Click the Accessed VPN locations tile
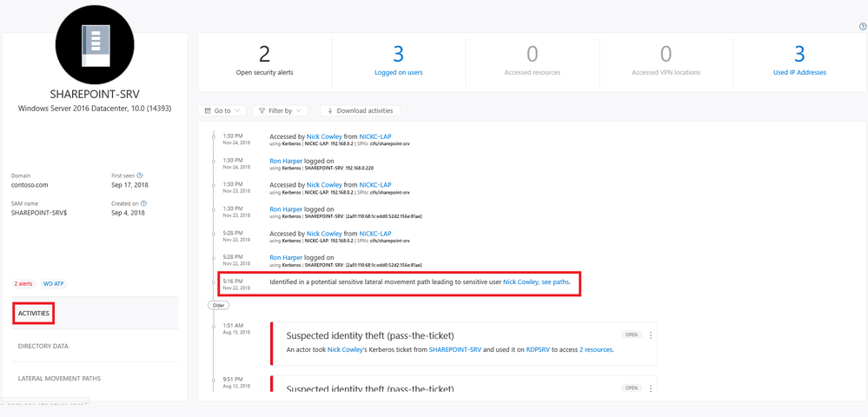Viewport: 868px width, 417px height. tap(666, 61)
